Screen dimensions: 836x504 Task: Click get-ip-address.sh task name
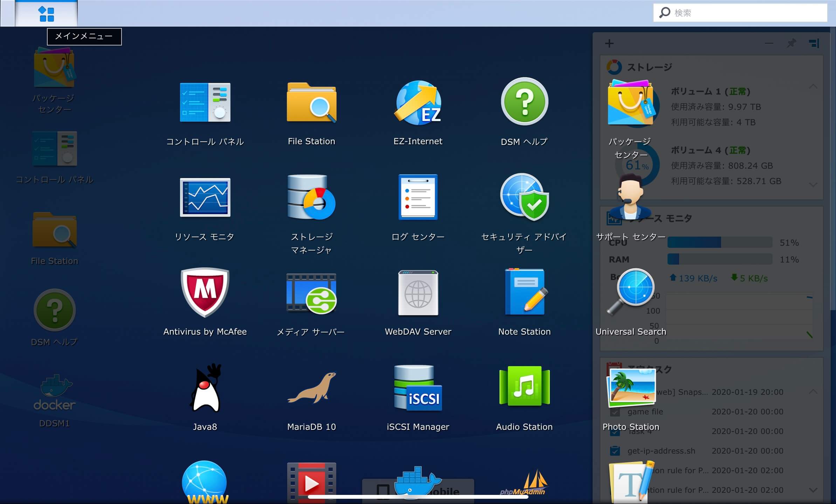[x=661, y=451]
